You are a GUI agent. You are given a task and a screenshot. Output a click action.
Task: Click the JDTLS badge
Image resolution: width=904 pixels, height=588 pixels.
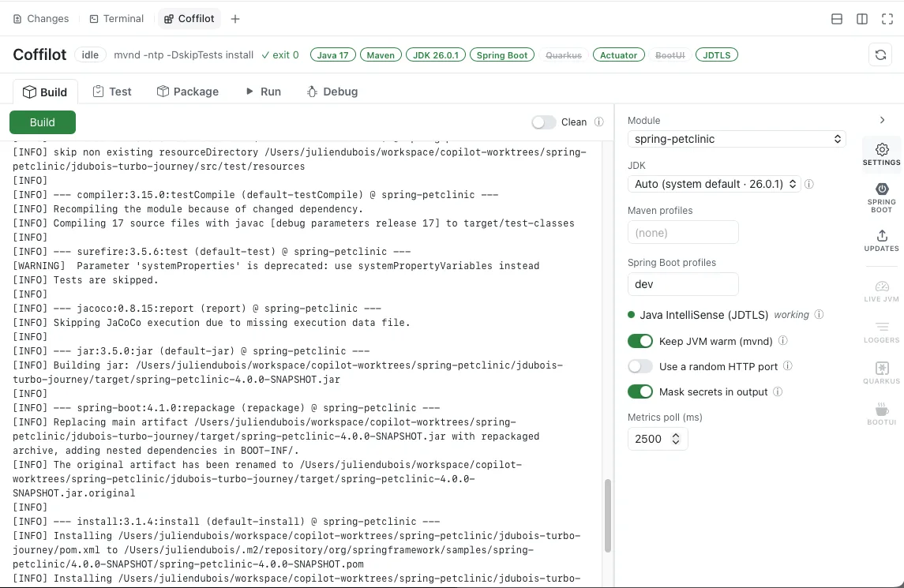coord(717,55)
